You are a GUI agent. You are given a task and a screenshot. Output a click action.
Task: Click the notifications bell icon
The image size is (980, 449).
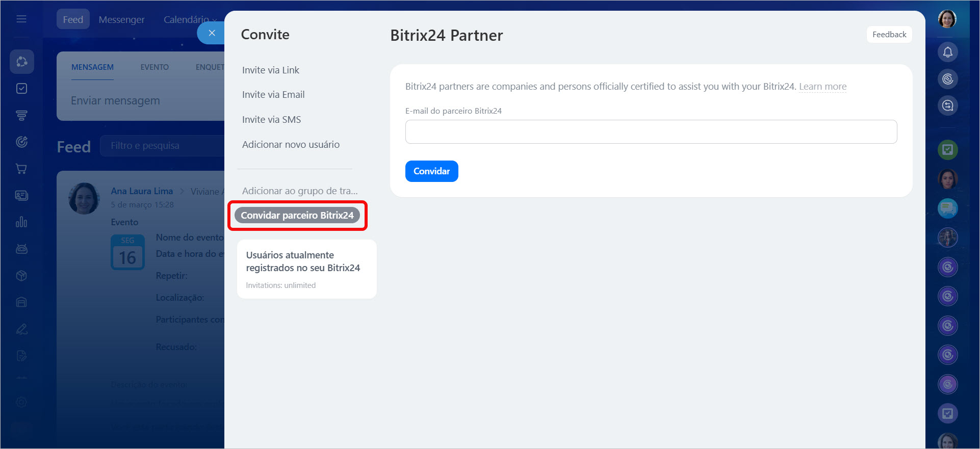947,52
